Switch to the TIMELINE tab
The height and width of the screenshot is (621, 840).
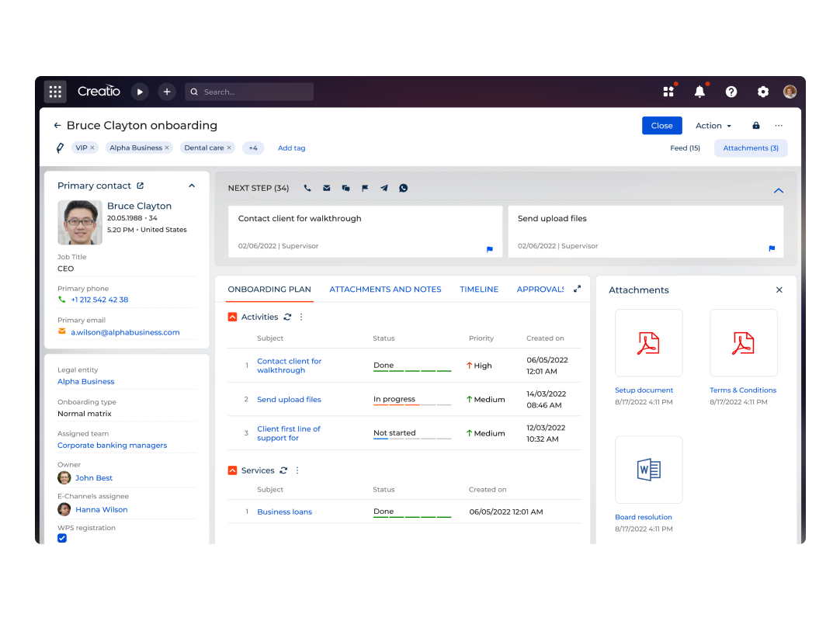tap(479, 289)
